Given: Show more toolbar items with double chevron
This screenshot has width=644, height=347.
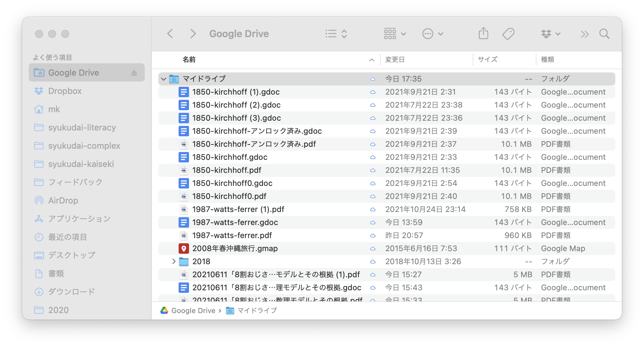Looking at the screenshot, I should point(585,34).
